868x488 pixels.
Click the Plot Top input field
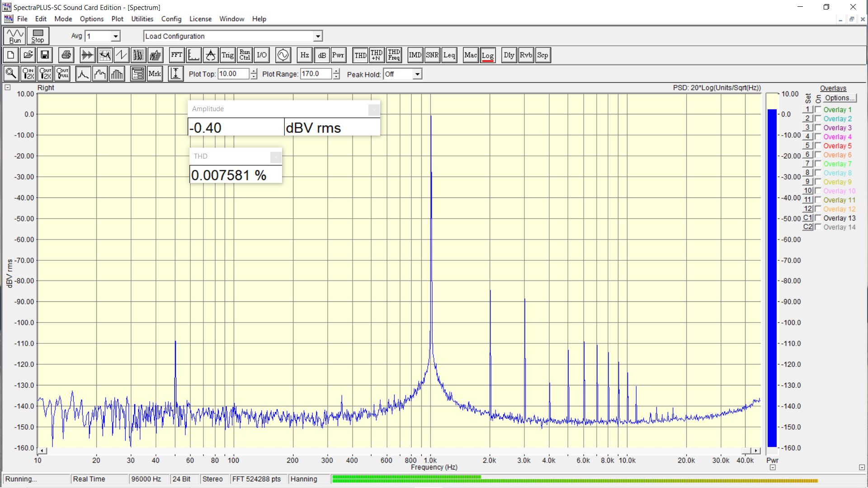[233, 74]
